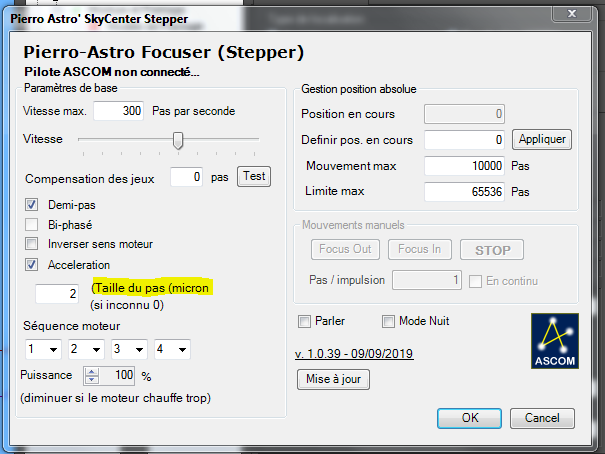
Task: Expand second Séquence moteur dropdown showing 2
Action: point(84,350)
